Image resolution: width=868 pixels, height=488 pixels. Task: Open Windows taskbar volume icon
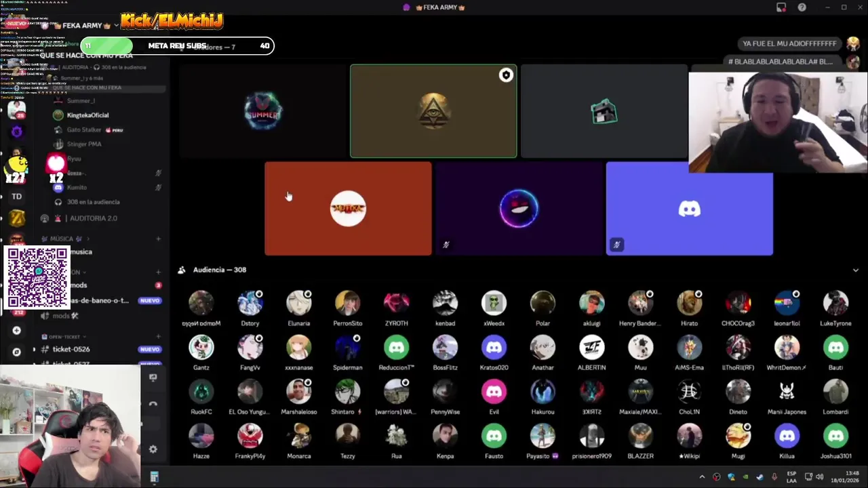click(820, 477)
